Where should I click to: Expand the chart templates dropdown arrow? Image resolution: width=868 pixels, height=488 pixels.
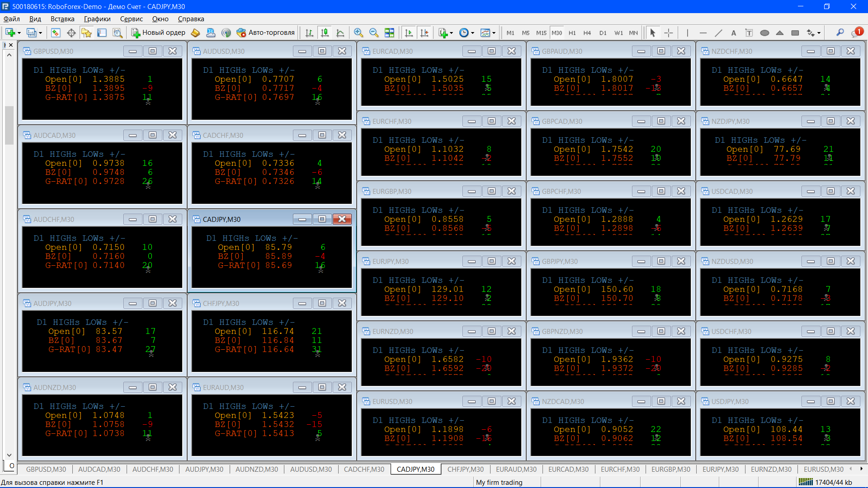tap(494, 33)
